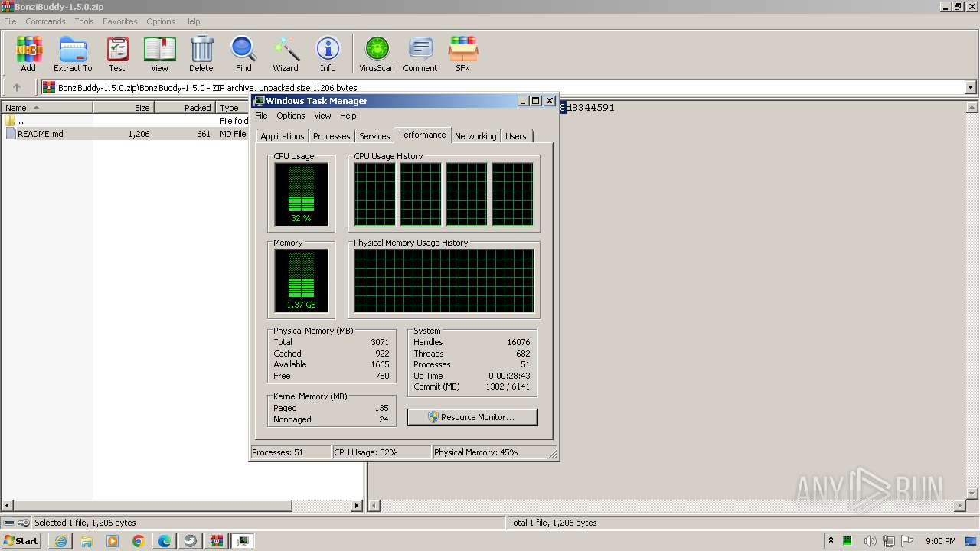Screen dimensions: 980x551
Task: Click the Delete trash icon
Action: tap(201, 54)
